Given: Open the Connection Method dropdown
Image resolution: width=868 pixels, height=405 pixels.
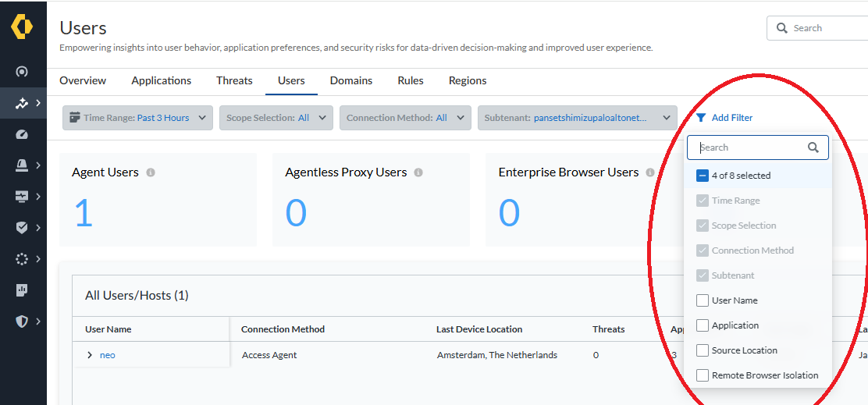Looking at the screenshot, I should point(405,118).
